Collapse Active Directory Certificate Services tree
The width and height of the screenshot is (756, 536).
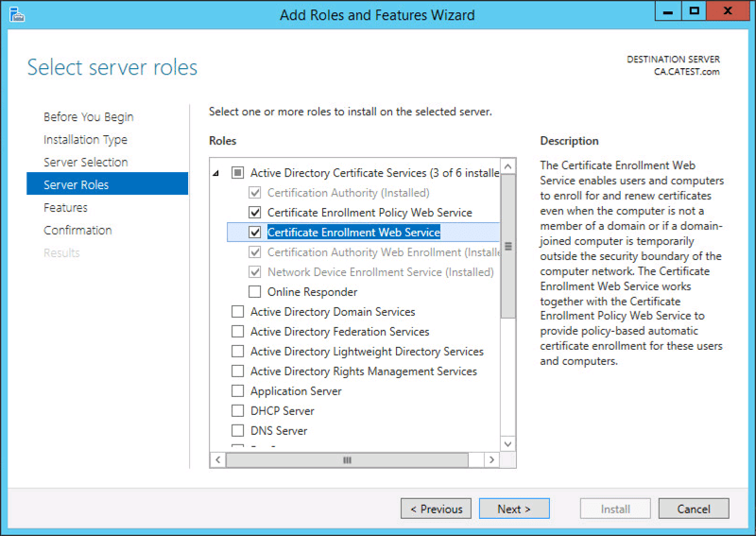click(216, 173)
